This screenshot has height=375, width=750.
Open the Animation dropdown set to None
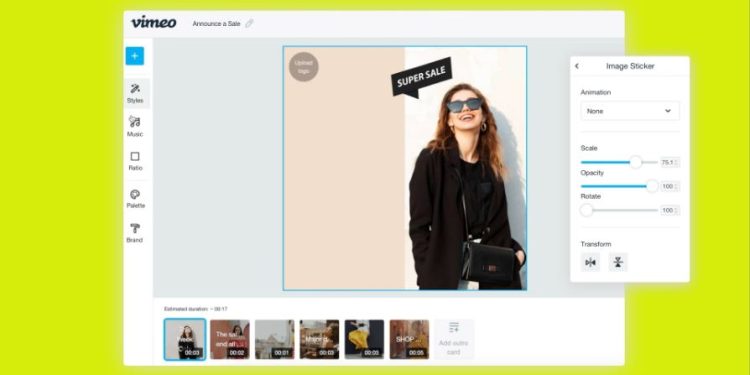point(630,111)
